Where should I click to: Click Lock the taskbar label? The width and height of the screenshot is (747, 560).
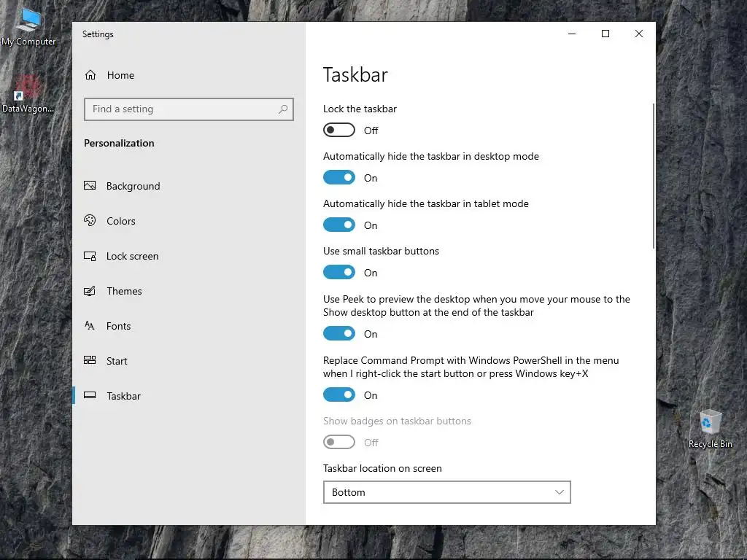tap(360, 109)
